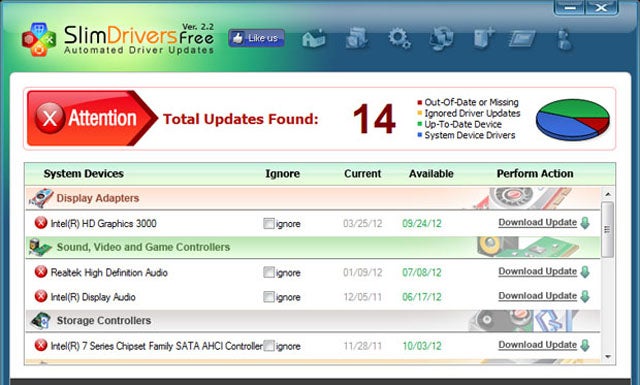Viewport: 640px width, 385px height.
Task: Check ignore for Intel Display Audio
Action: 268,297
